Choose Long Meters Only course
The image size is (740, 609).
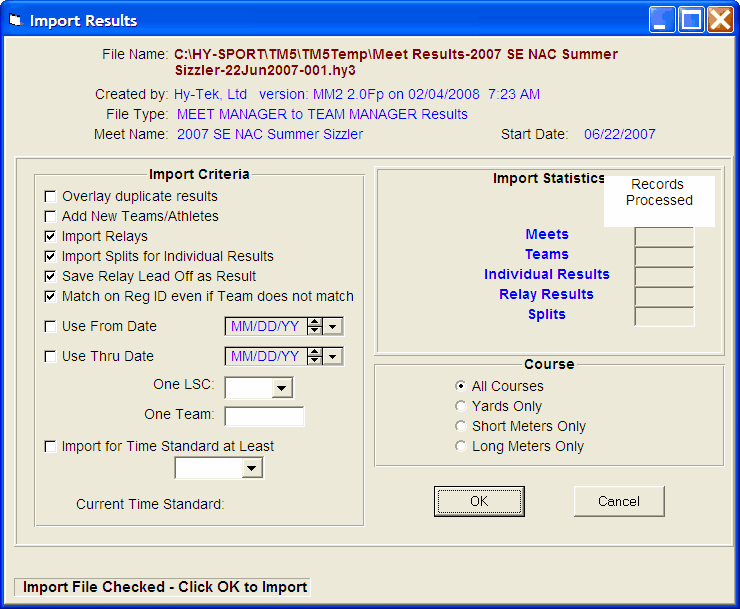pos(460,447)
